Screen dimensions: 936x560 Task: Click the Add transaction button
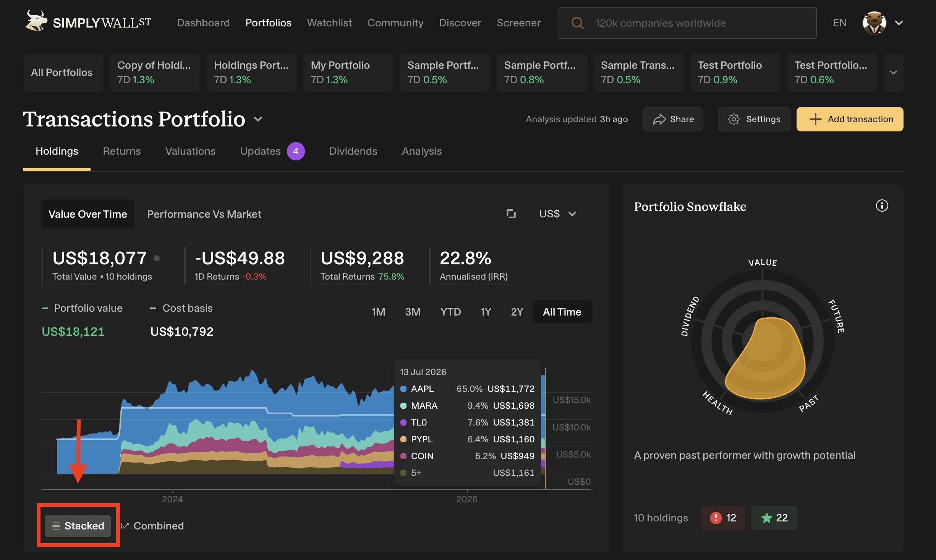850,119
